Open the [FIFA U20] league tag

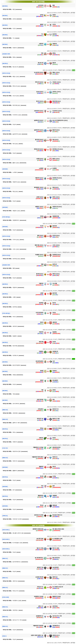tap(5, 597)
